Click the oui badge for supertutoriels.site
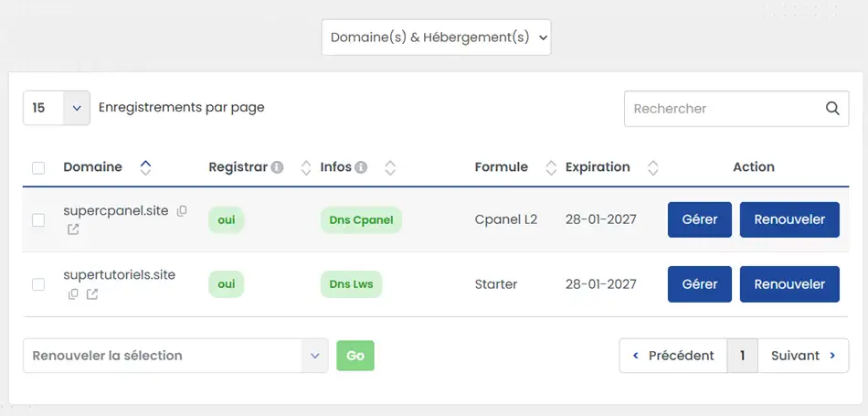The width and height of the screenshot is (868, 416). pyautogui.click(x=226, y=284)
